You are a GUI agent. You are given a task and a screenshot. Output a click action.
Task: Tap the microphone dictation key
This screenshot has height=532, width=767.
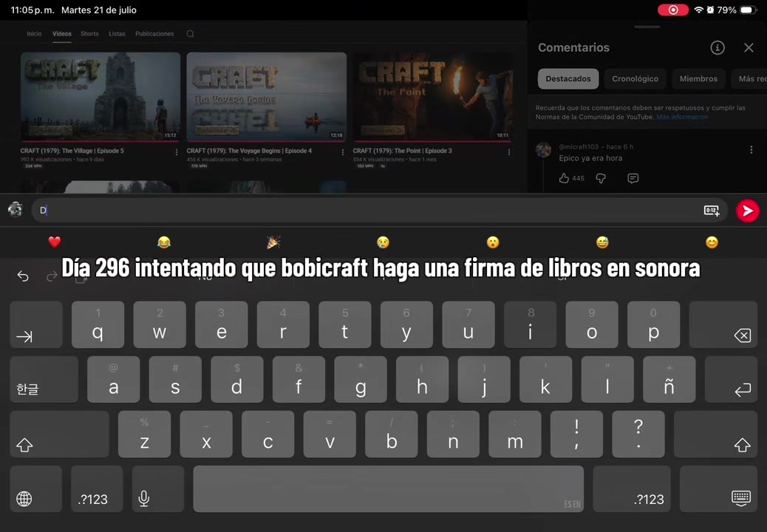tap(158, 489)
